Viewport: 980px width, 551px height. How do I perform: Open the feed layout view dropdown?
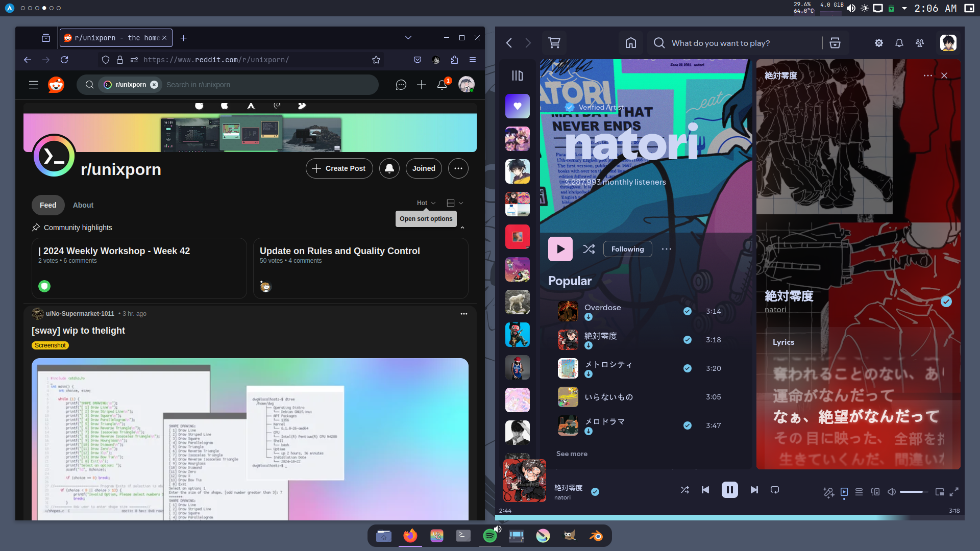click(x=455, y=203)
